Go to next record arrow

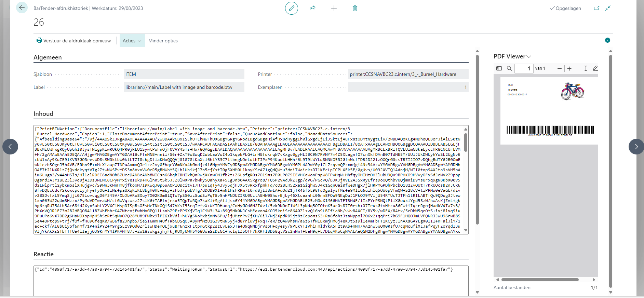[636, 147]
